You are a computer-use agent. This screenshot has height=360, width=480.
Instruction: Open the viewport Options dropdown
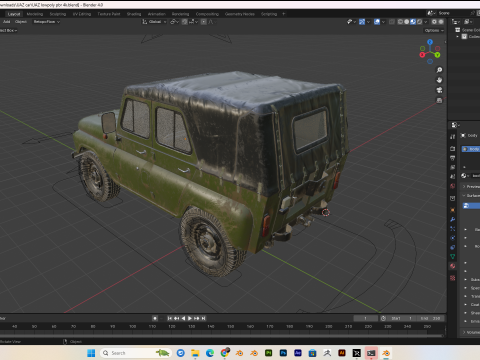[x=434, y=30]
